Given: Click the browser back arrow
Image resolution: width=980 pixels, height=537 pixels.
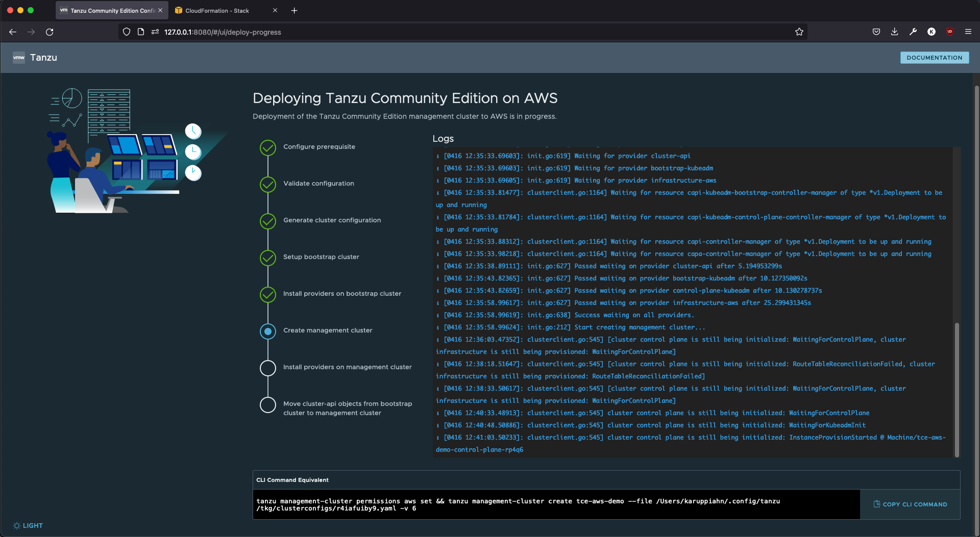Looking at the screenshot, I should click(x=13, y=32).
